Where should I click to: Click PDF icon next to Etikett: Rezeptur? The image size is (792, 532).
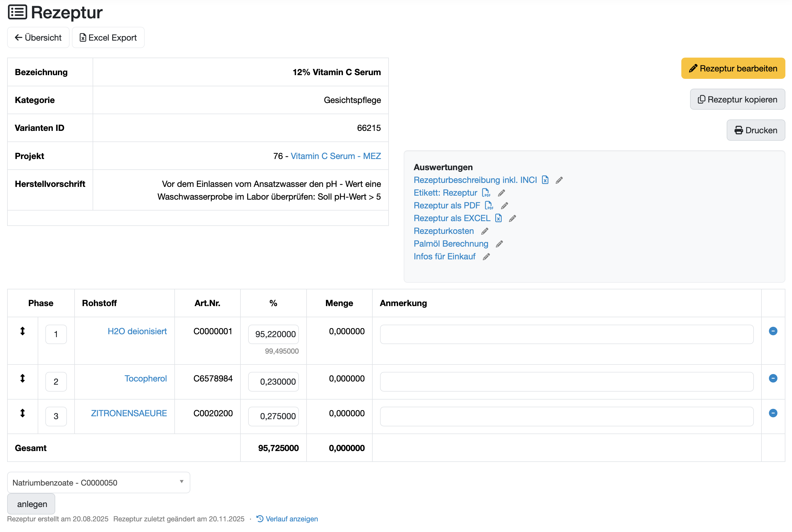coord(486,193)
